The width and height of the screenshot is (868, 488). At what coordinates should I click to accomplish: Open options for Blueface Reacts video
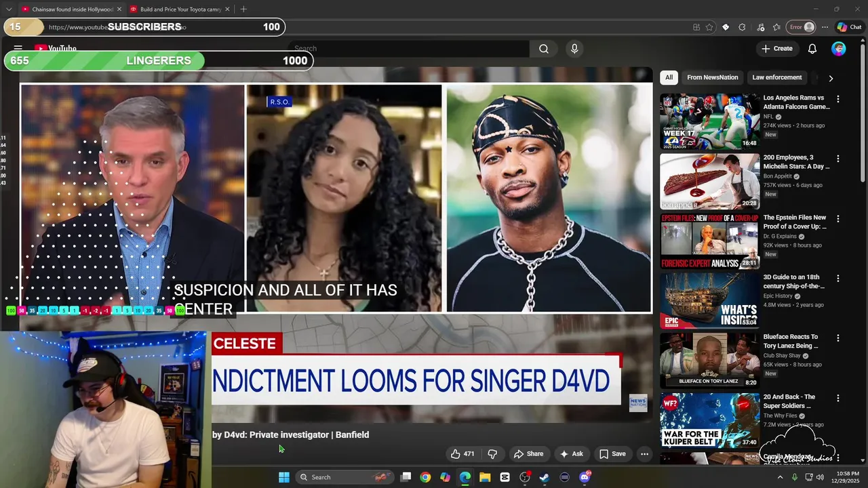click(x=838, y=338)
